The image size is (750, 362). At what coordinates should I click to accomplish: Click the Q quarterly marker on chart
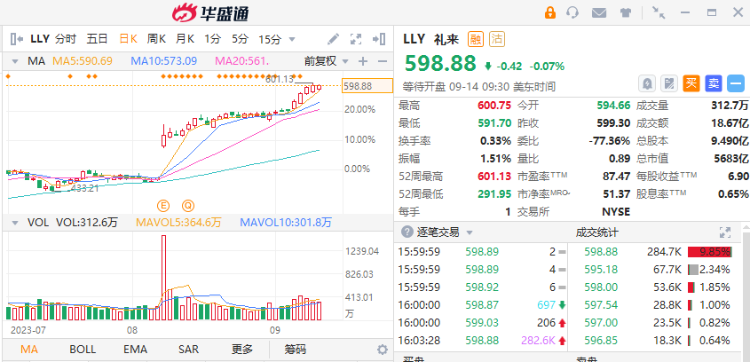pos(188,206)
